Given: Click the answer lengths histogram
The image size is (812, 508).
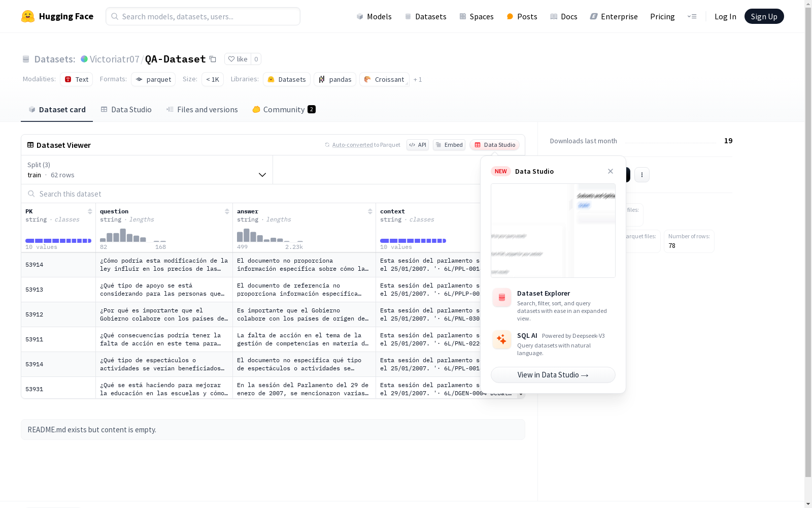Looking at the screenshot, I should click(270, 235).
